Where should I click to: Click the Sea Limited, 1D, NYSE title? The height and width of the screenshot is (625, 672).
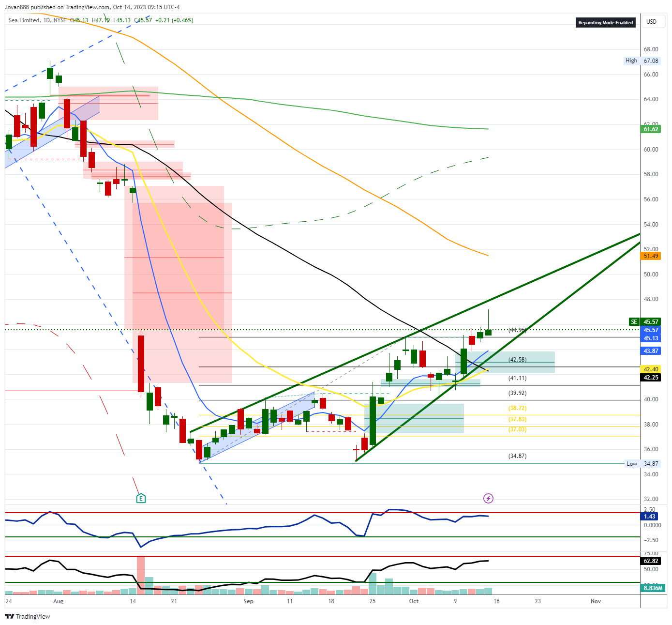pos(37,20)
